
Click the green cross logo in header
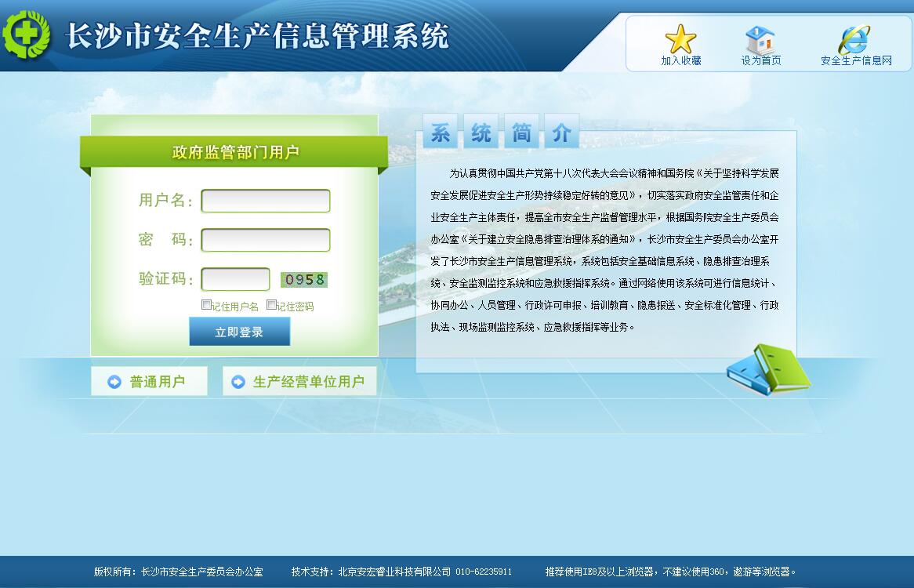point(26,34)
